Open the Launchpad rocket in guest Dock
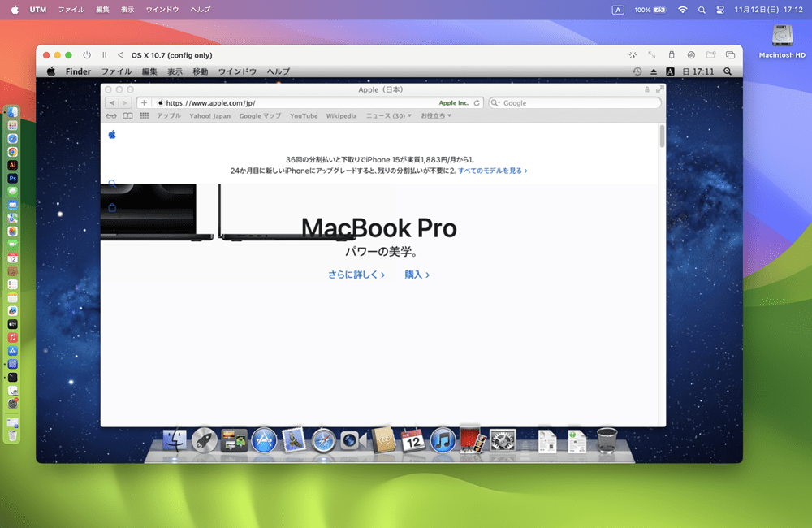Viewport: 812px width, 528px height. (204, 441)
